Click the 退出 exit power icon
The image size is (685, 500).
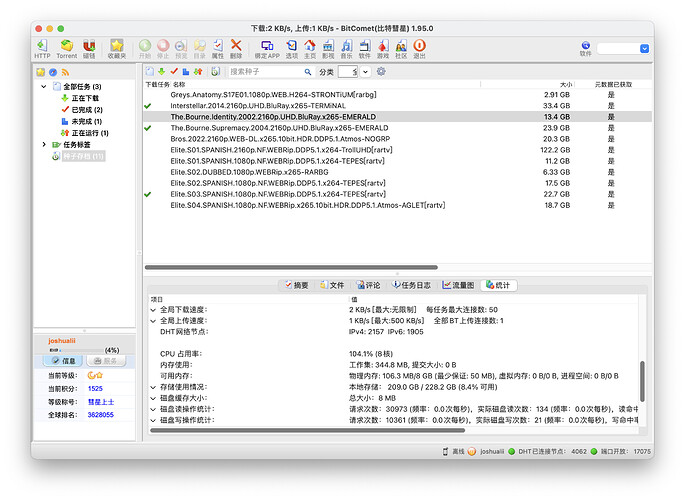[419, 48]
